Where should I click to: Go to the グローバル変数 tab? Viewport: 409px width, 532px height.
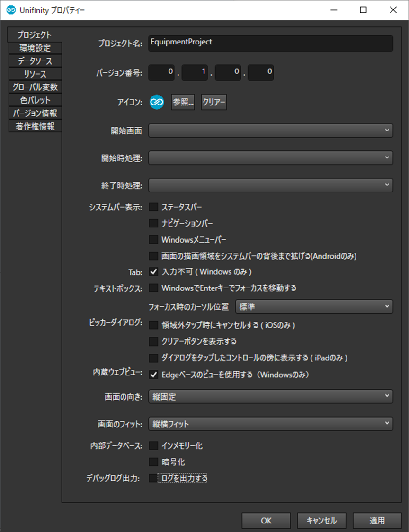pyautogui.click(x=35, y=87)
